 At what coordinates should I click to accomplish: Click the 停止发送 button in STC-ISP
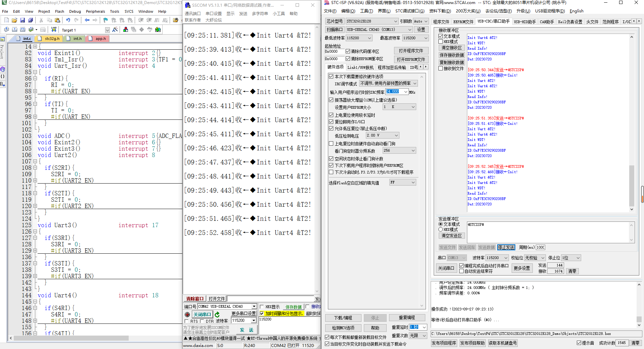tap(506, 247)
